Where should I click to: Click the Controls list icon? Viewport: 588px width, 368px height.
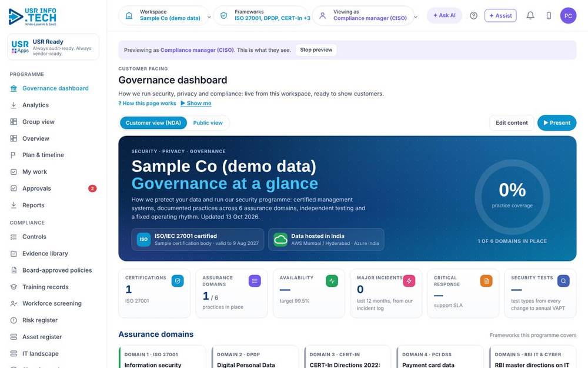tap(14, 237)
